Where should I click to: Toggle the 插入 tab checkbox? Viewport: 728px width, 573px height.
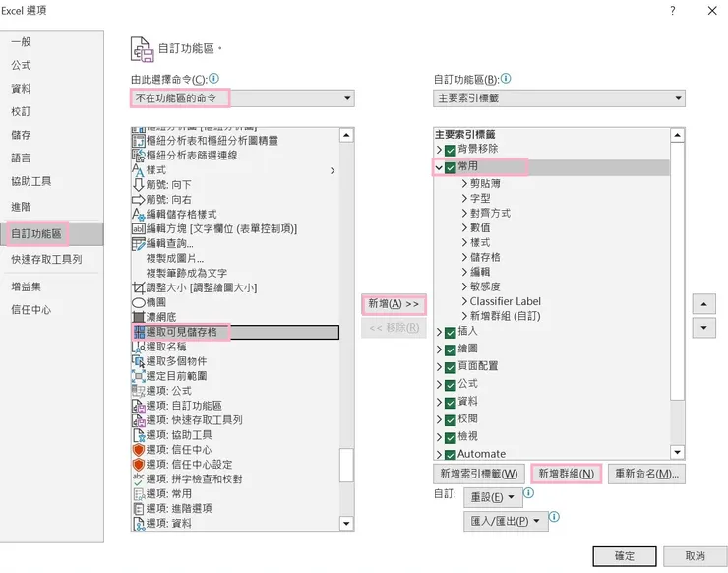pos(450,333)
